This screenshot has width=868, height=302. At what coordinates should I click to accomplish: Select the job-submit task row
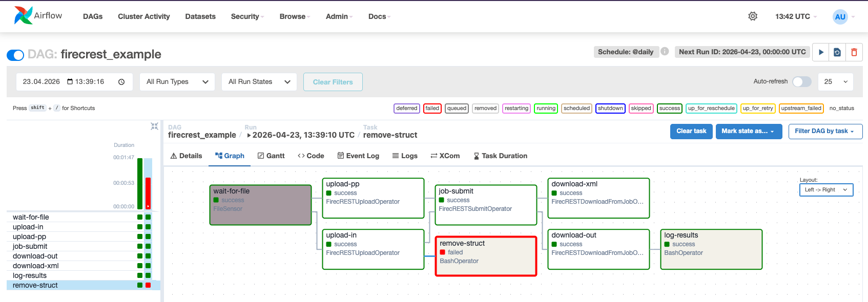84,246
